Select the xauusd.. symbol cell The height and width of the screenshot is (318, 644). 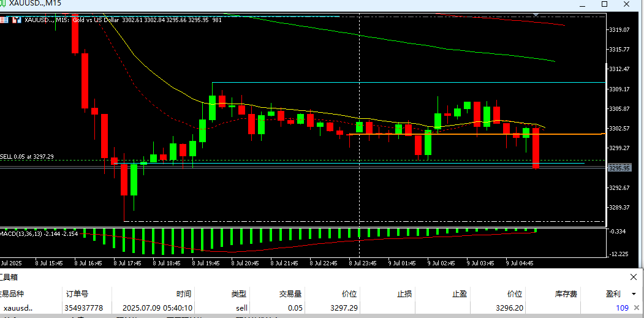click(18, 308)
